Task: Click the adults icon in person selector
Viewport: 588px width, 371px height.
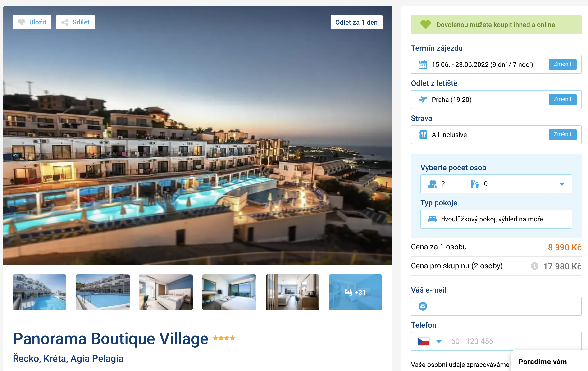Action: (432, 184)
